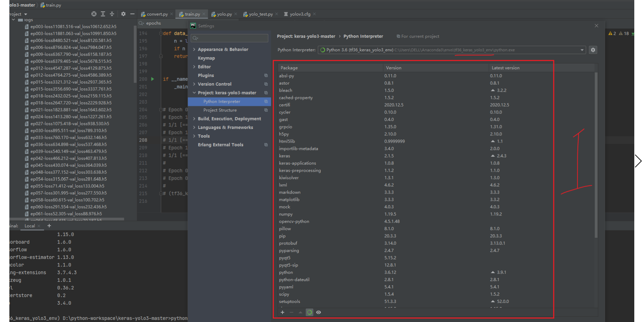
Task: Collapse Project: keras-yolo3-master section
Action: [194, 93]
